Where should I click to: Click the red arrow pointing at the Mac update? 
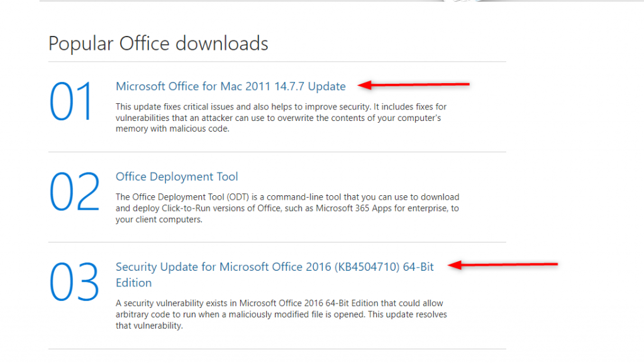[x=415, y=84]
